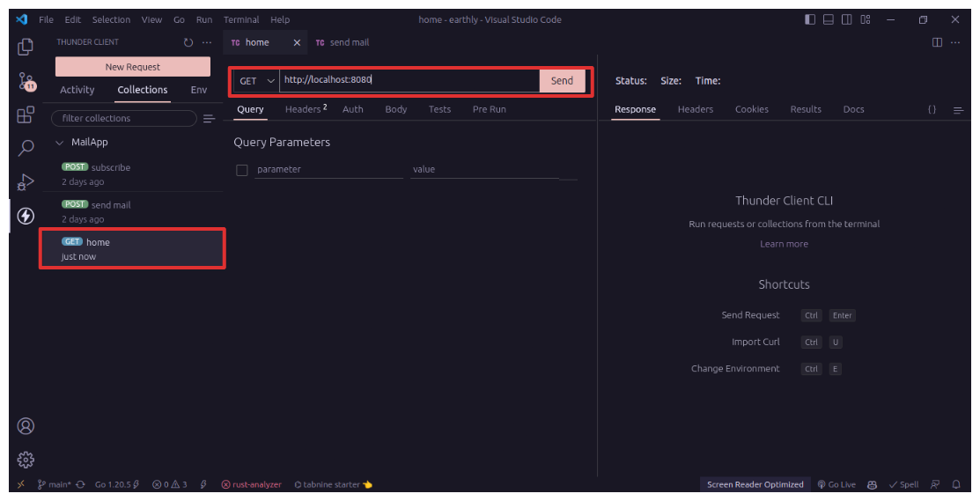Open the Terminal menu
The height and width of the screenshot is (501, 980).
point(240,19)
